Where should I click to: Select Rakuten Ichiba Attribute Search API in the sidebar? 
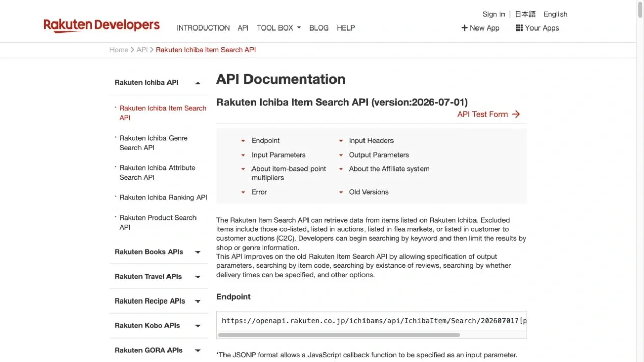click(158, 172)
